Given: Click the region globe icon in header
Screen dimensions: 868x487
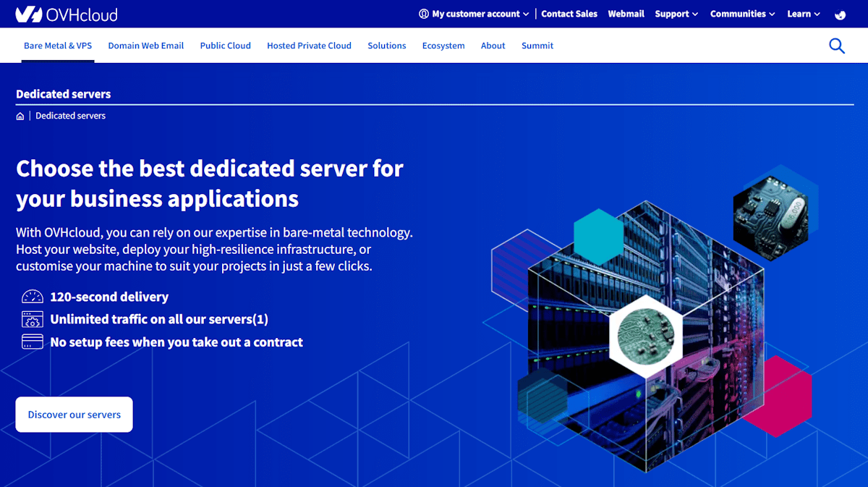Looking at the screenshot, I should tap(841, 14).
